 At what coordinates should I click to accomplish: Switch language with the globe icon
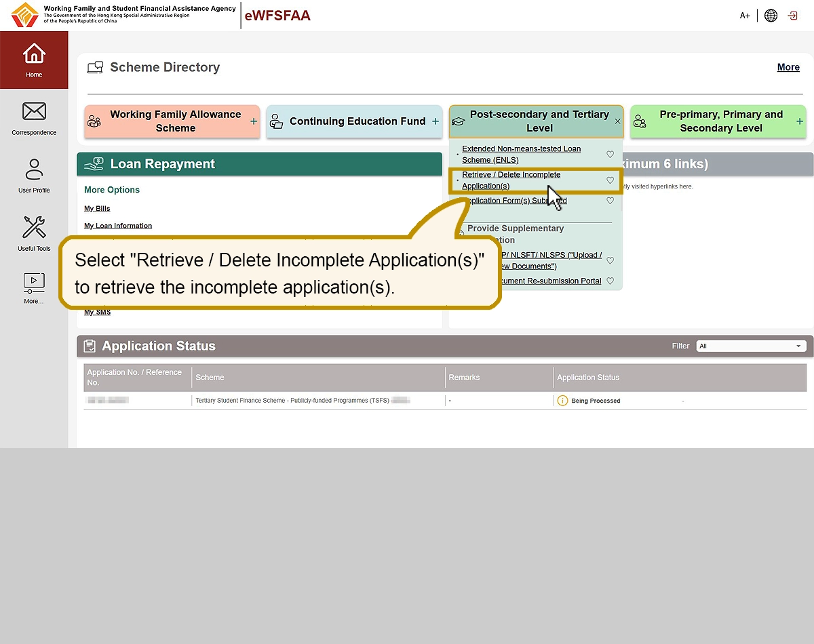coord(771,16)
